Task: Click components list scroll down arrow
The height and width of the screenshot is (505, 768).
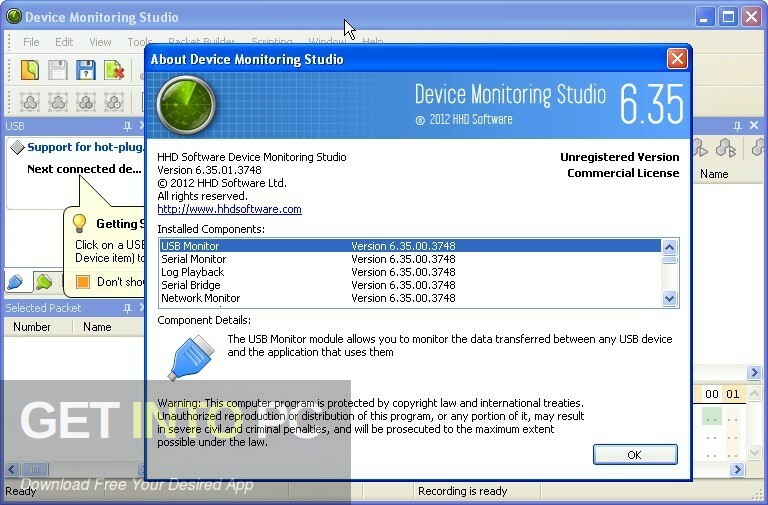Action: point(670,298)
